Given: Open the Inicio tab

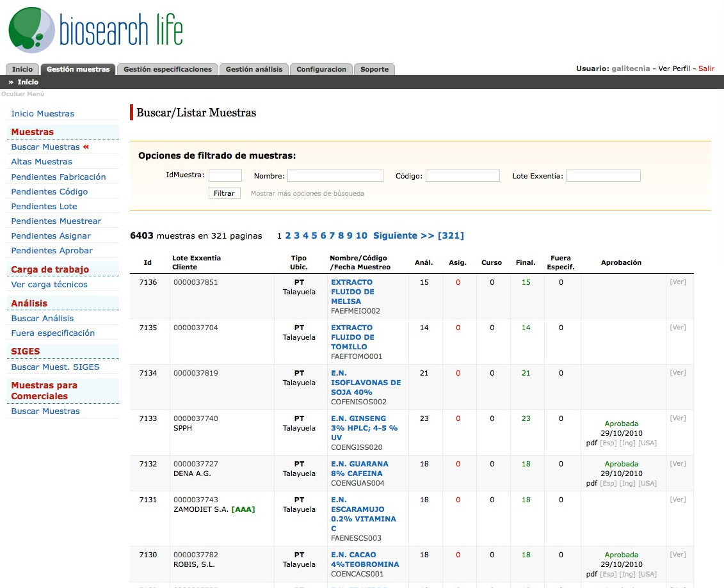Looking at the screenshot, I should point(22,69).
